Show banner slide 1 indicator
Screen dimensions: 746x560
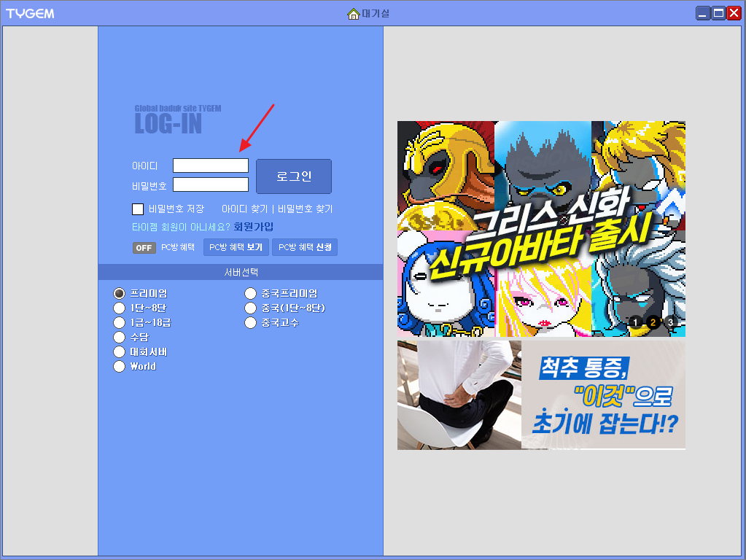click(635, 322)
